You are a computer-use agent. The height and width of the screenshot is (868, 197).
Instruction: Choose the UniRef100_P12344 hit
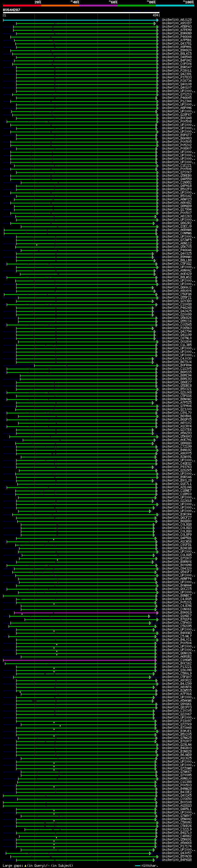[x=177, y=101]
